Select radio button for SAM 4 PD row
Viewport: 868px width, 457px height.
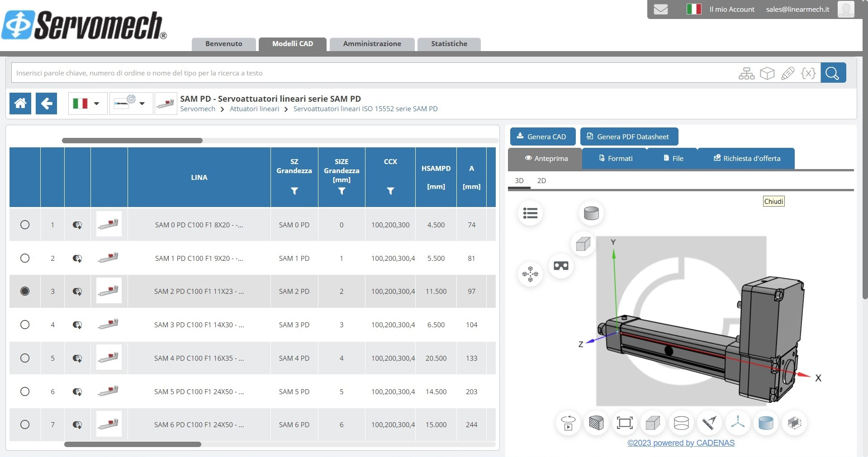tap(25, 358)
